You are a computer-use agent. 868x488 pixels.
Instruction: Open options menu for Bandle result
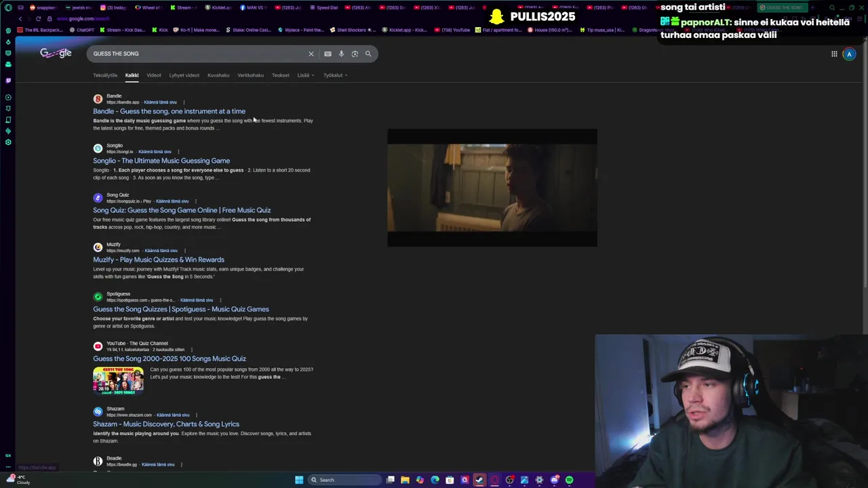(184, 102)
